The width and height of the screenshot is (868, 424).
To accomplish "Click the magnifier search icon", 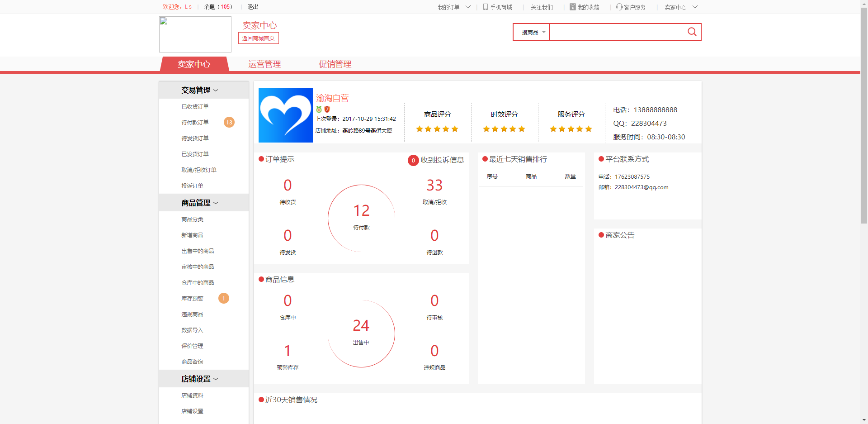I will pos(692,32).
